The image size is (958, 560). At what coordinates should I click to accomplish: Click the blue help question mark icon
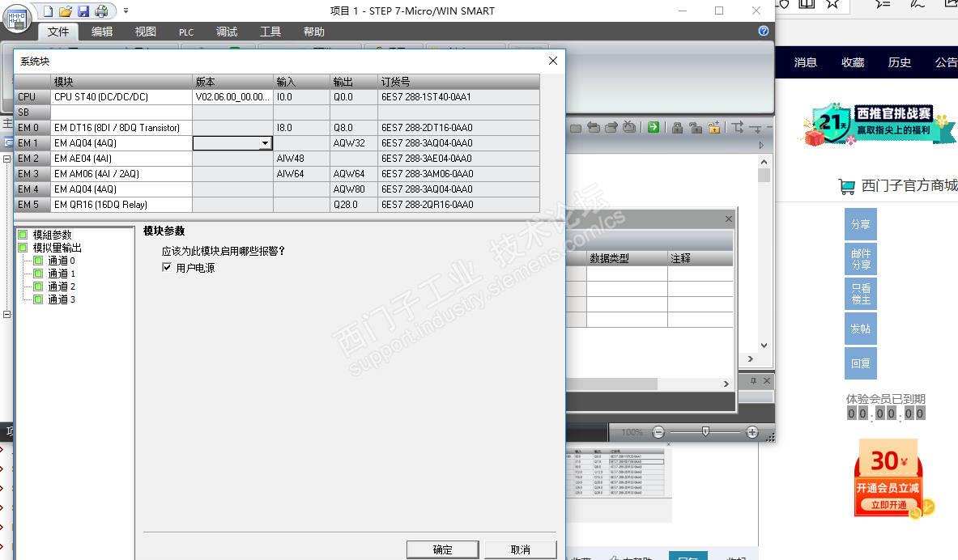[x=763, y=31]
